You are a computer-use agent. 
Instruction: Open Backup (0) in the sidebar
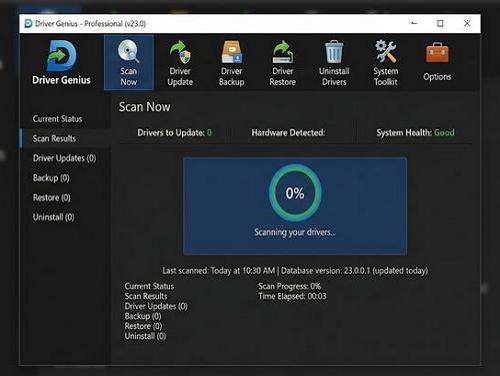tap(51, 178)
